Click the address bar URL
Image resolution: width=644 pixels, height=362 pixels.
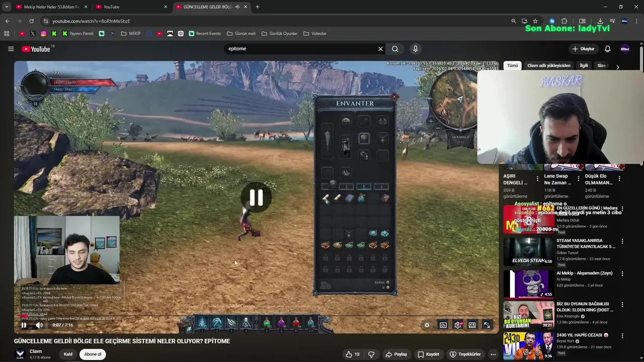tap(91, 21)
